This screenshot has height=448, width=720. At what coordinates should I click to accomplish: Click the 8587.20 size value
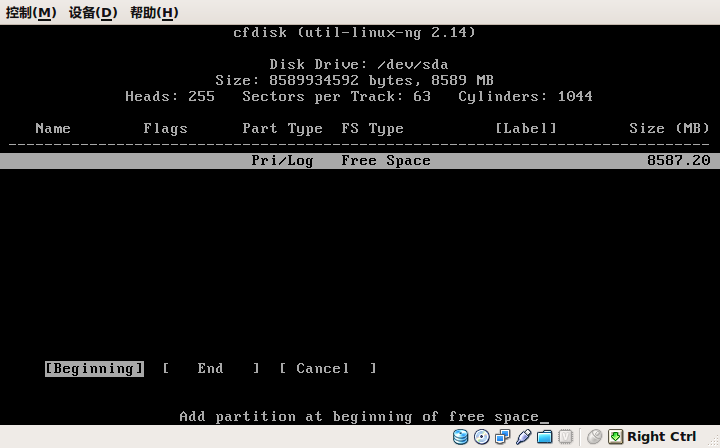(678, 161)
